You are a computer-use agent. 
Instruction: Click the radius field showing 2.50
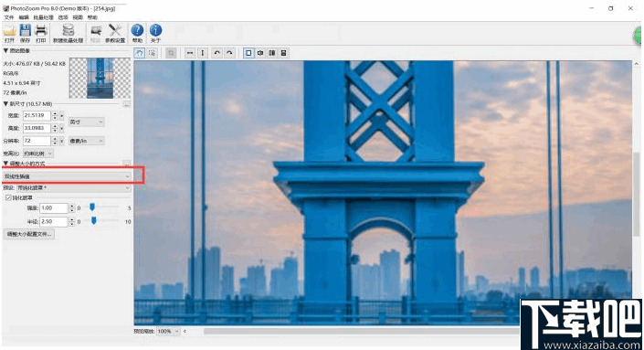point(53,222)
